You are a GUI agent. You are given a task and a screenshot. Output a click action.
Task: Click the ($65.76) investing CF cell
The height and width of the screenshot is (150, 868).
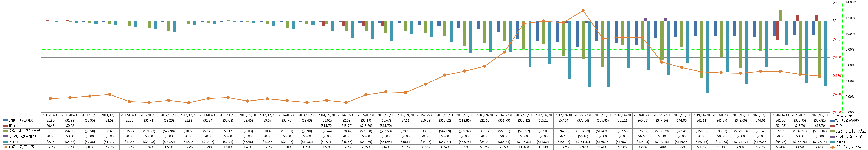click(x=780, y=142)
